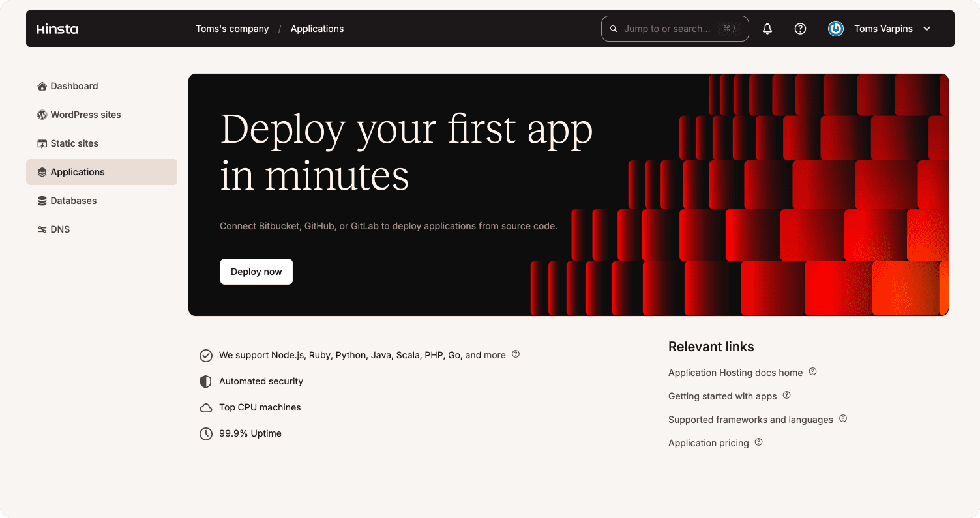Open Getting started with apps link
Screen dimensions: 980x518
point(722,396)
